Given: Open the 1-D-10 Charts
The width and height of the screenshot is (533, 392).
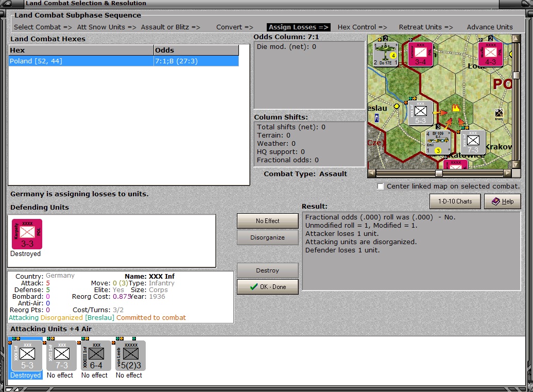Looking at the screenshot, I should 455,201.
